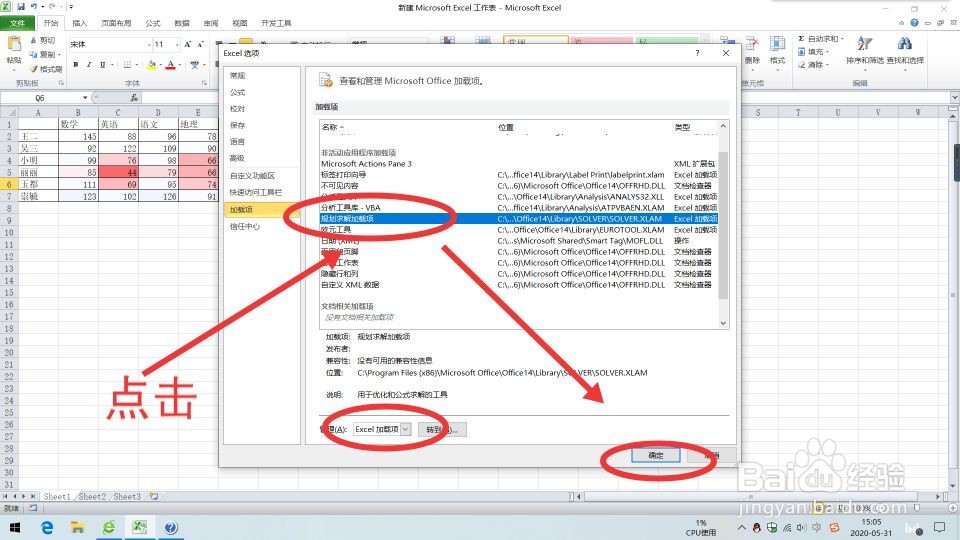960x540 pixels.
Task: Open the Windows Start menu
Action: 15,527
